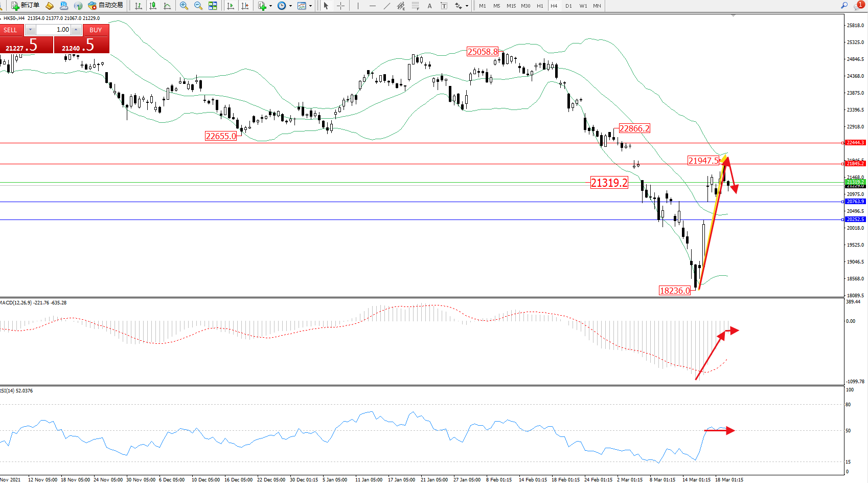Screen dimensions: 868x483
Task: Click the Zoom Out magnifier icon
Action: 198,6
